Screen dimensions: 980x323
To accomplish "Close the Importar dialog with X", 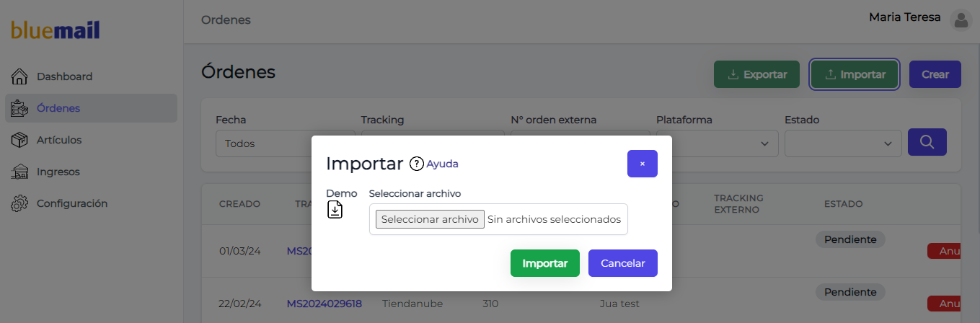I will pyautogui.click(x=643, y=164).
